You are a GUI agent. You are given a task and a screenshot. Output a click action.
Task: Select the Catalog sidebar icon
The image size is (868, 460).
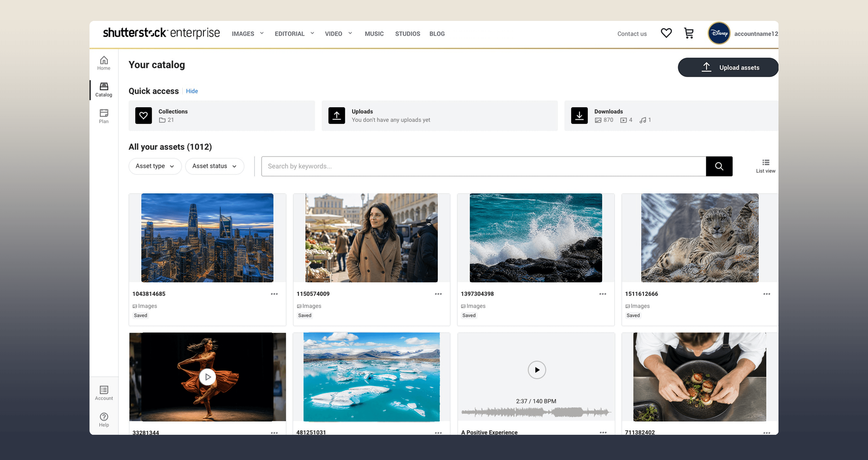tap(104, 90)
